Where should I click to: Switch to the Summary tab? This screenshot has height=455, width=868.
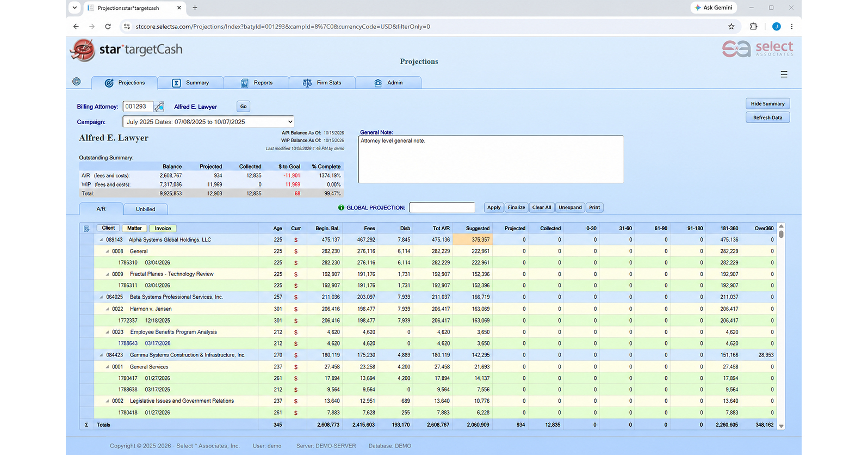coord(190,83)
